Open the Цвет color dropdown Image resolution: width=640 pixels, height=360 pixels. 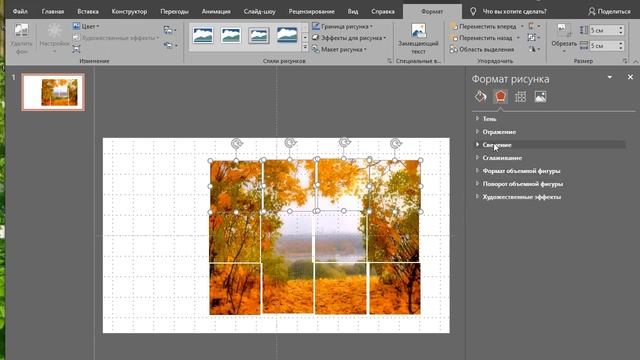tap(86, 27)
